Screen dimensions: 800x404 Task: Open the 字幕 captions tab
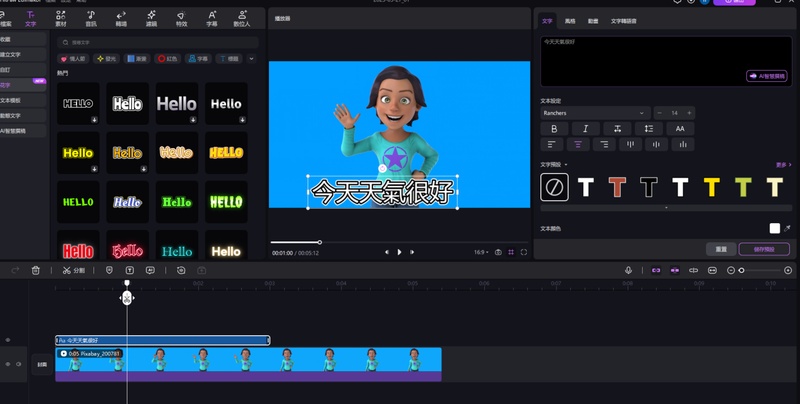coord(212,18)
